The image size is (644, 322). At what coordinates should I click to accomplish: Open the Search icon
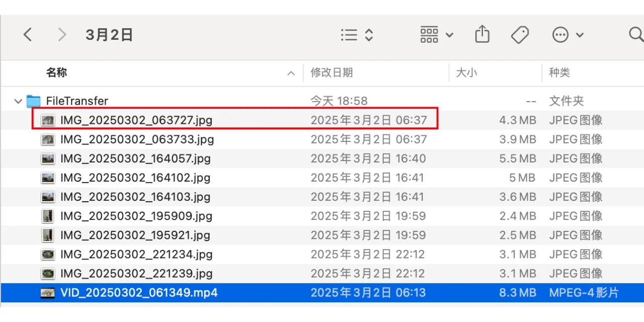pyautogui.click(x=635, y=35)
